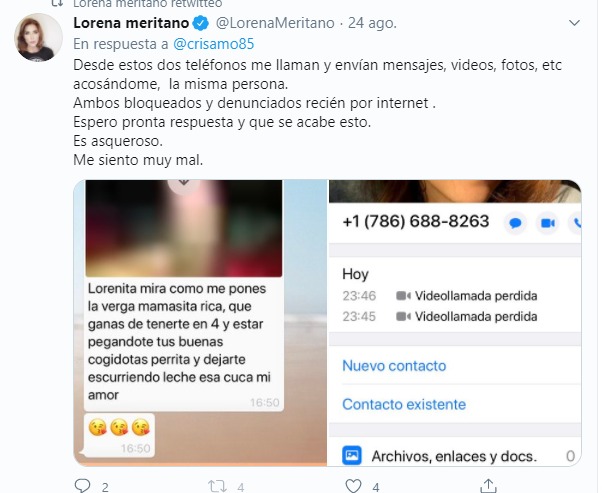Image resolution: width=602 pixels, height=493 pixels.
Task: Click the reply speech bubble icon
Action: point(82,486)
